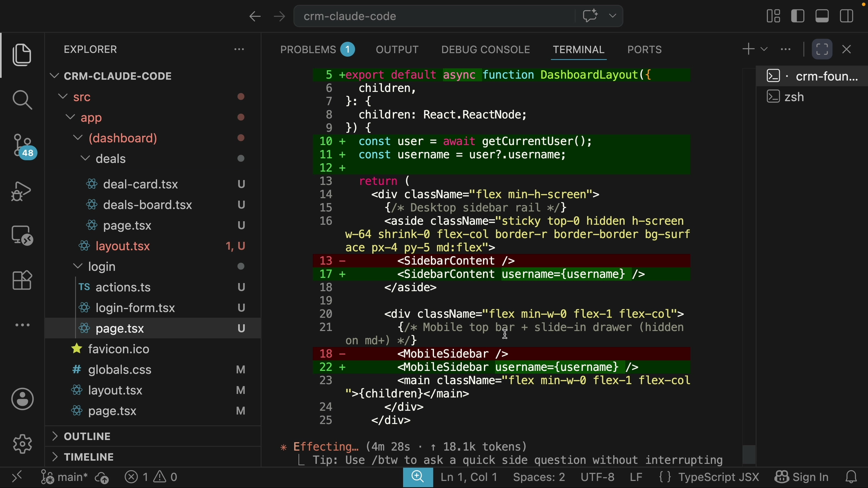Expand the TIMELINE section
The height and width of the screenshot is (488, 868).
pos(153,457)
